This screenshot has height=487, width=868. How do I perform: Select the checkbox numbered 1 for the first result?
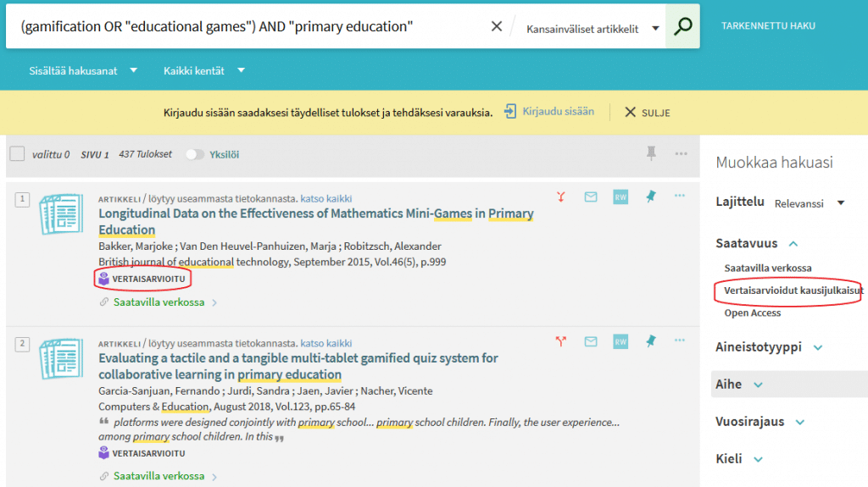point(22,200)
